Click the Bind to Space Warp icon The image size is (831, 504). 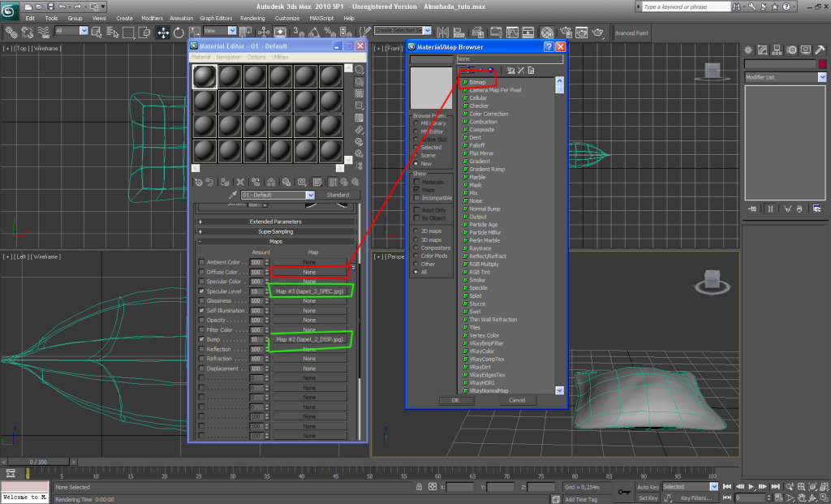(x=44, y=32)
